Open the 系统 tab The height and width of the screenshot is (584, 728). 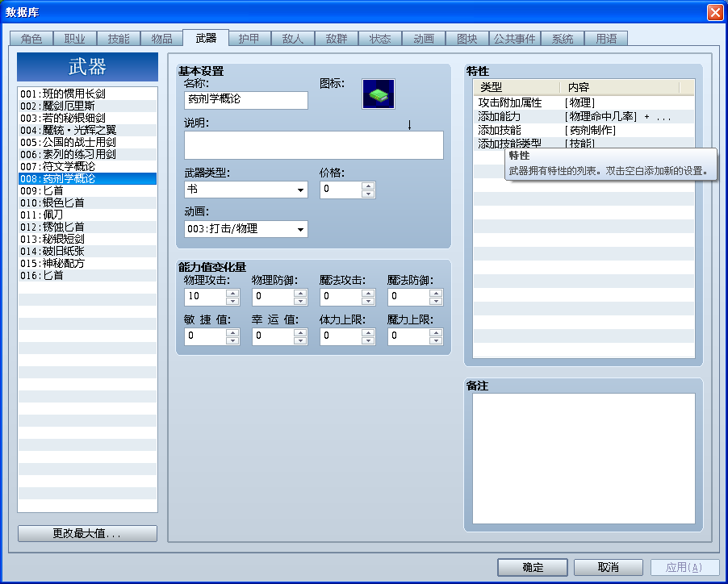[563, 39]
